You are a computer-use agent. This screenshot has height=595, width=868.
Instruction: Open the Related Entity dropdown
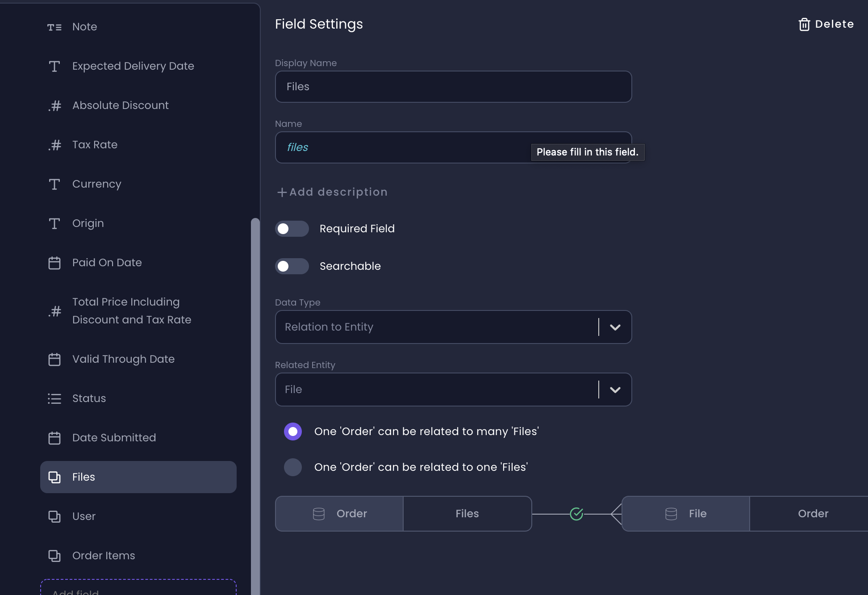pyautogui.click(x=453, y=390)
